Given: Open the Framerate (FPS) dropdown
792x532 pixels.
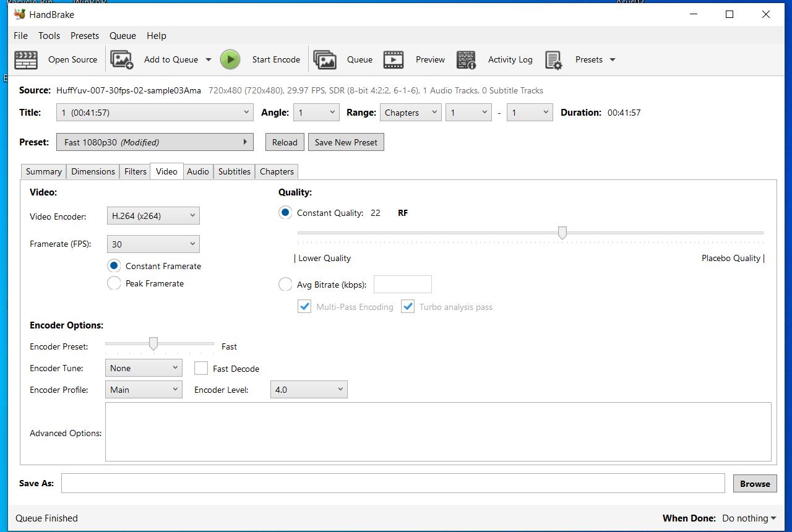Looking at the screenshot, I should (x=153, y=244).
